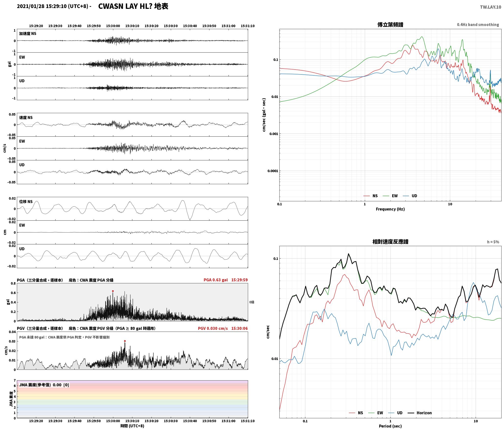Click the 加速度 NS waveform label
This screenshot has width=504, height=431.
[28, 34]
